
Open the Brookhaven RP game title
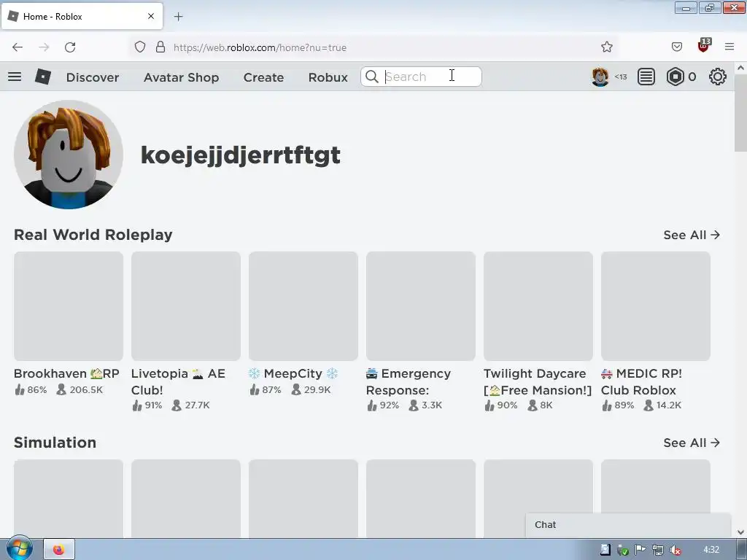coord(66,373)
